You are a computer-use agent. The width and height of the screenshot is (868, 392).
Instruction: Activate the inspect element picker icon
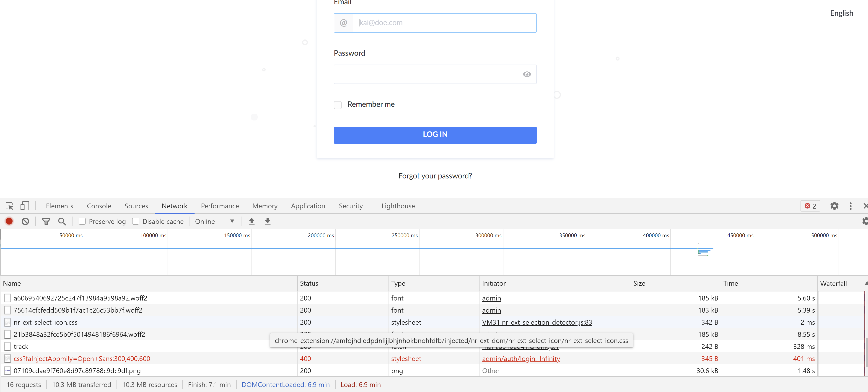click(x=9, y=206)
